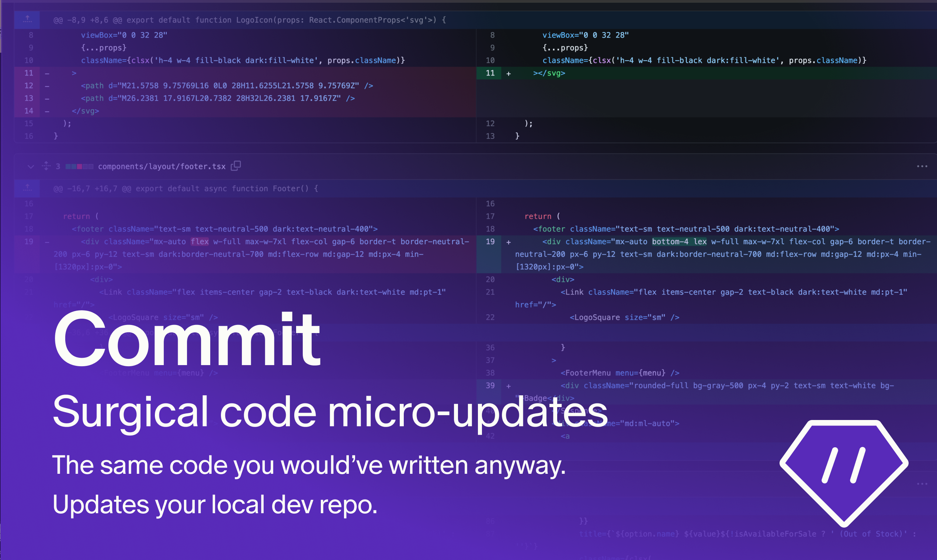Viewport: 937px width, 560px height.
Task: Collapse the footer.tsx file diff
Action: 31,167
